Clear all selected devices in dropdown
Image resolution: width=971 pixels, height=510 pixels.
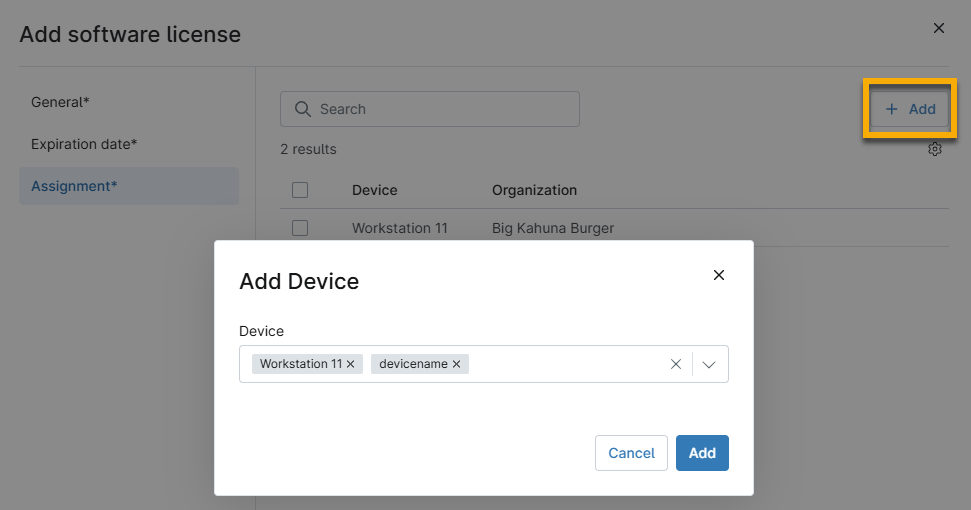676,365
